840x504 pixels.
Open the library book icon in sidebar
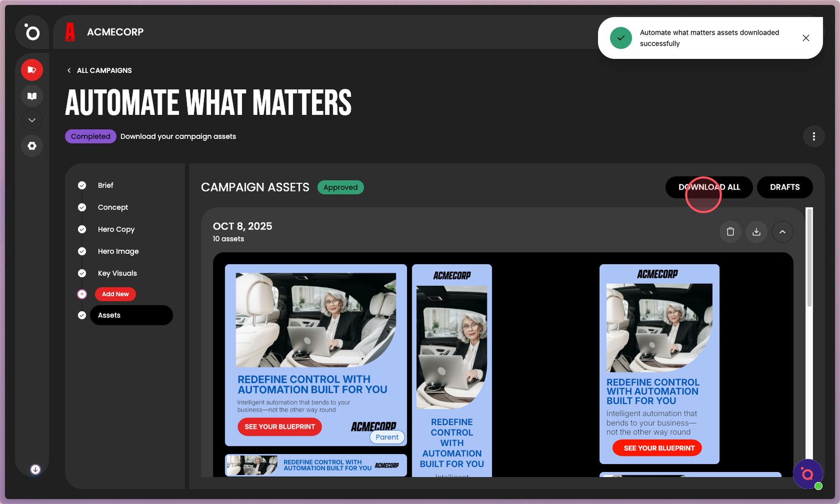pyautogui.click(x=32, y=96)
